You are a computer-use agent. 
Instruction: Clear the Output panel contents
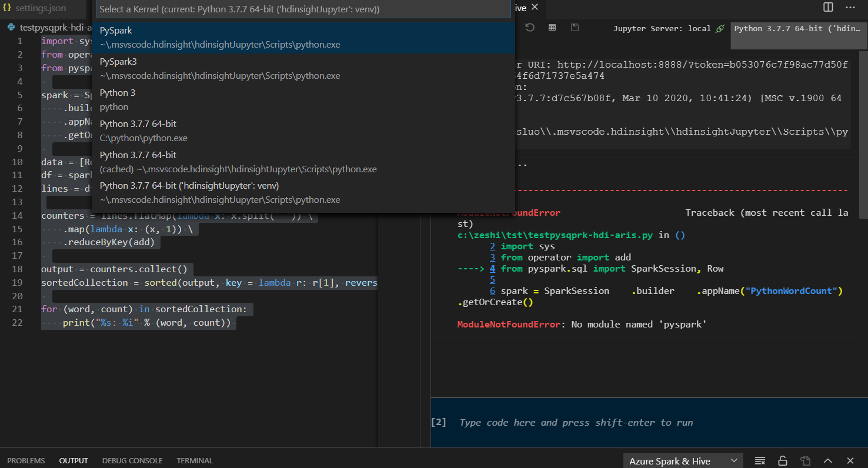coord(759,460)
